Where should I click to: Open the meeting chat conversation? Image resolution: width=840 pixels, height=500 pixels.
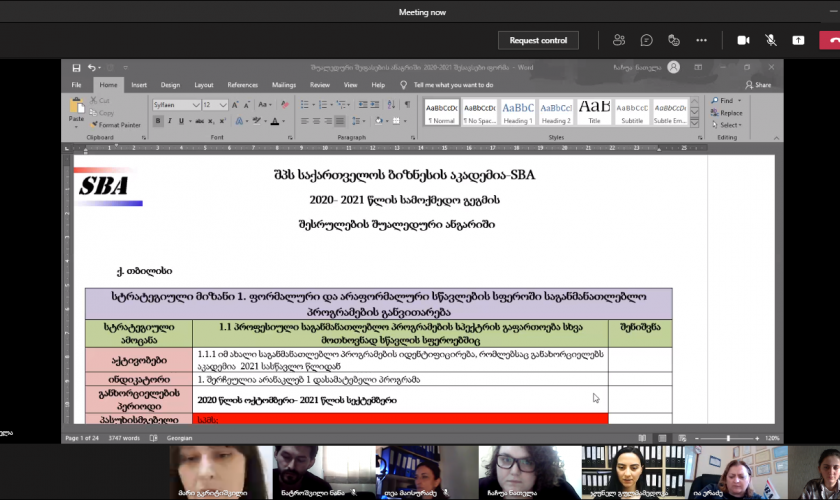647,40
